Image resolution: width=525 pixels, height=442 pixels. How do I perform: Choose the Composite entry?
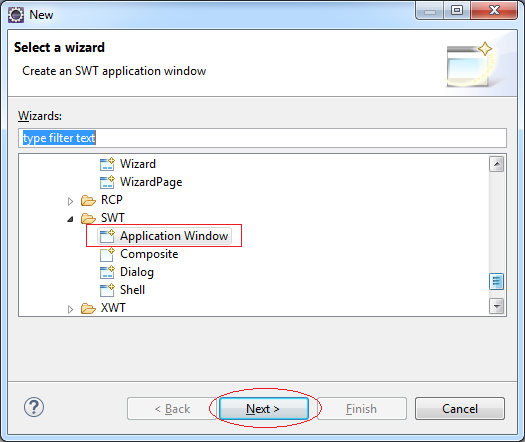(x=149, y=254)
